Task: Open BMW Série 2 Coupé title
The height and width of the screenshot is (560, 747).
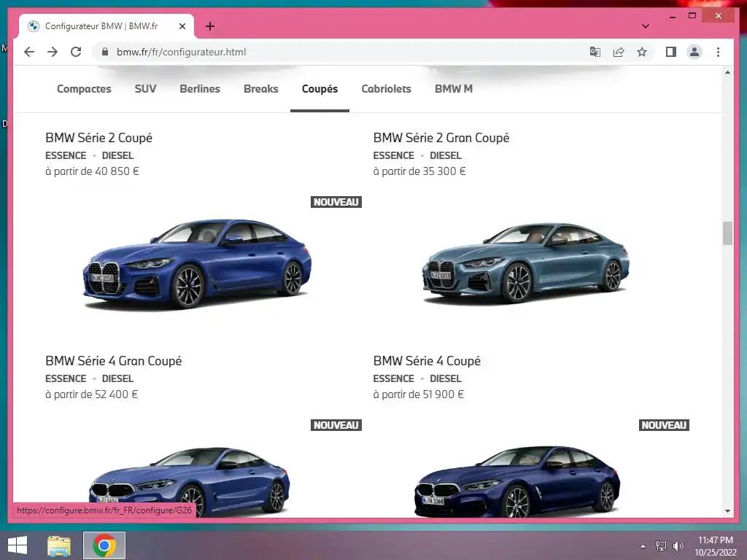Action: (x=98, y=138)
